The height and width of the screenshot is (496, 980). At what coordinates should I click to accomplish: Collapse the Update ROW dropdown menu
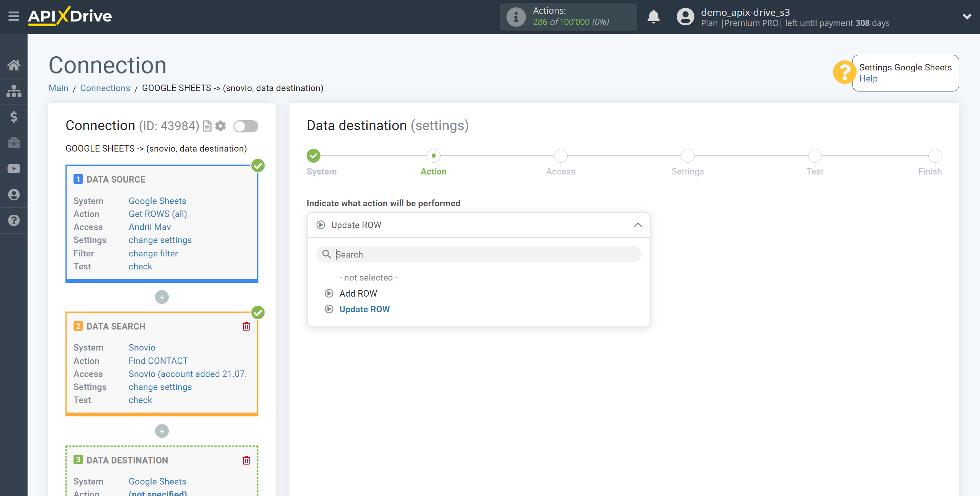tap(639, 225)
